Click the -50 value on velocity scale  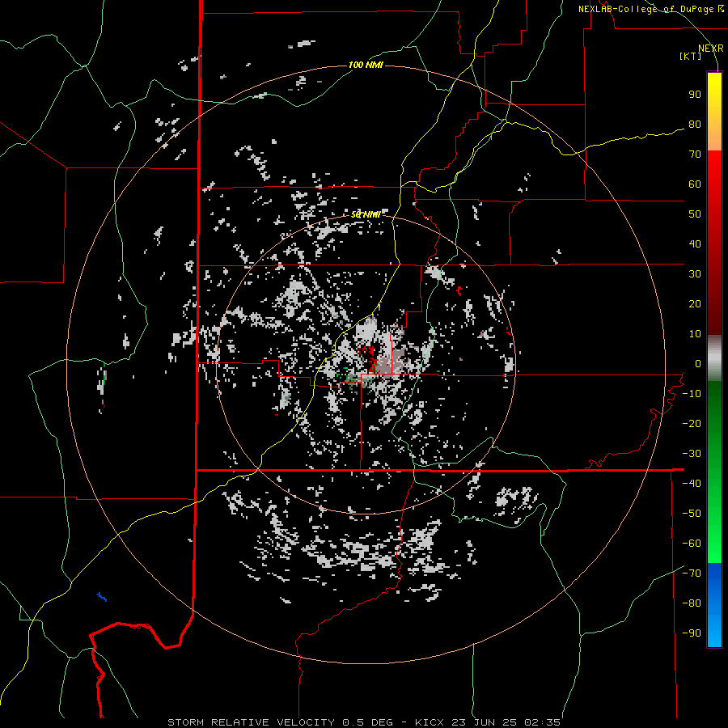pyautogui.click(x=692, y=514)
